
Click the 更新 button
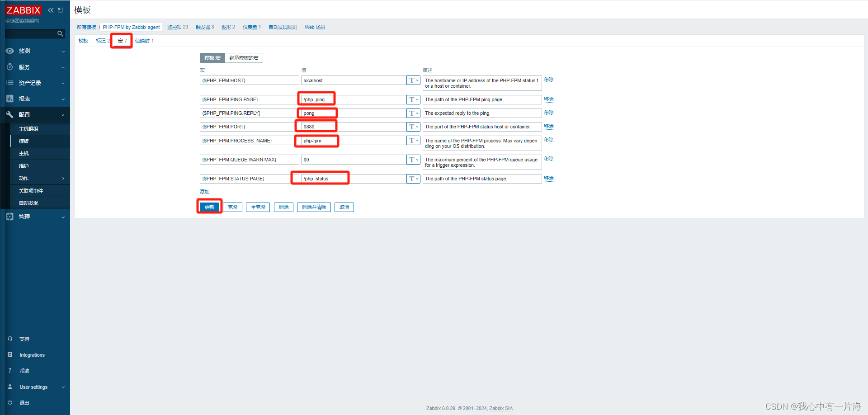210,207
